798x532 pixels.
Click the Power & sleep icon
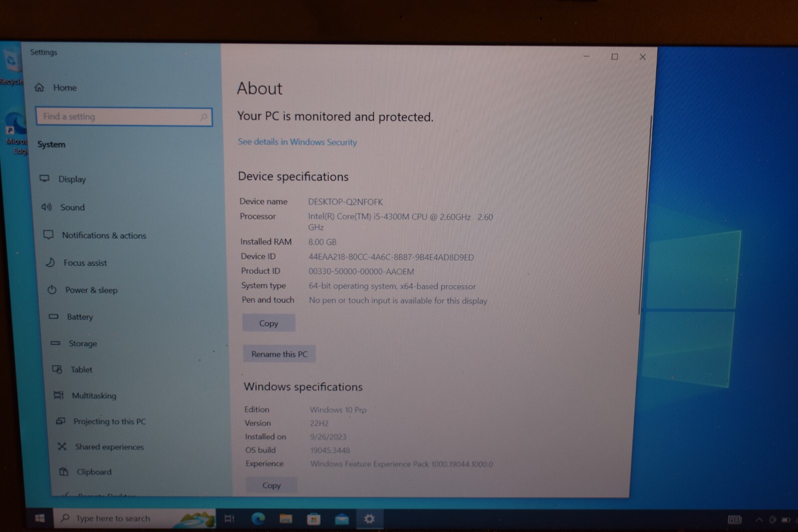coord(52,290)
